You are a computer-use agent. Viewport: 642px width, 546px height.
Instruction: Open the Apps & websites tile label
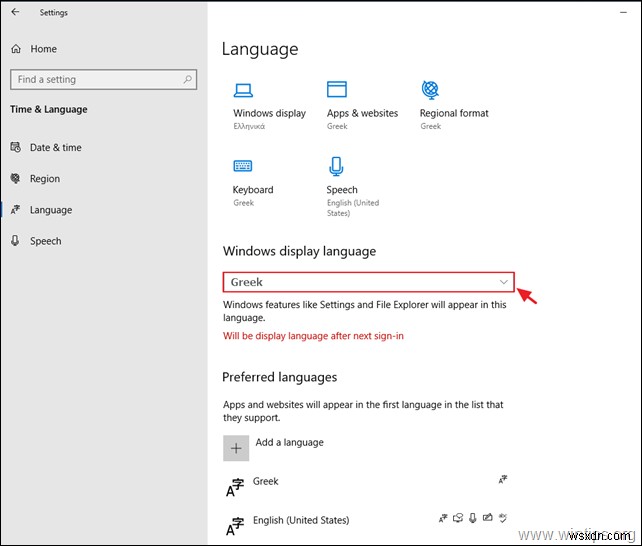pyautogui.click(x=362, y=113)
